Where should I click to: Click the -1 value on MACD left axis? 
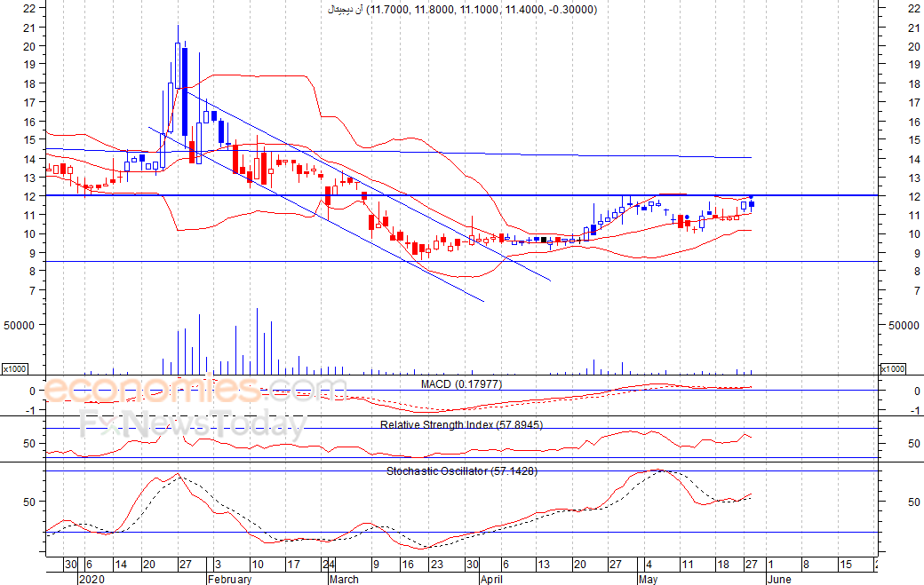point(31,410)
